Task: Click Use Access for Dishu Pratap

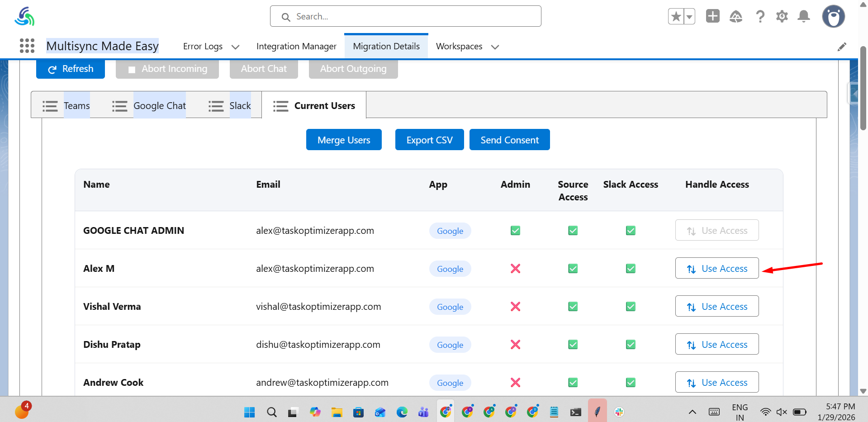Action: point(717,344)
